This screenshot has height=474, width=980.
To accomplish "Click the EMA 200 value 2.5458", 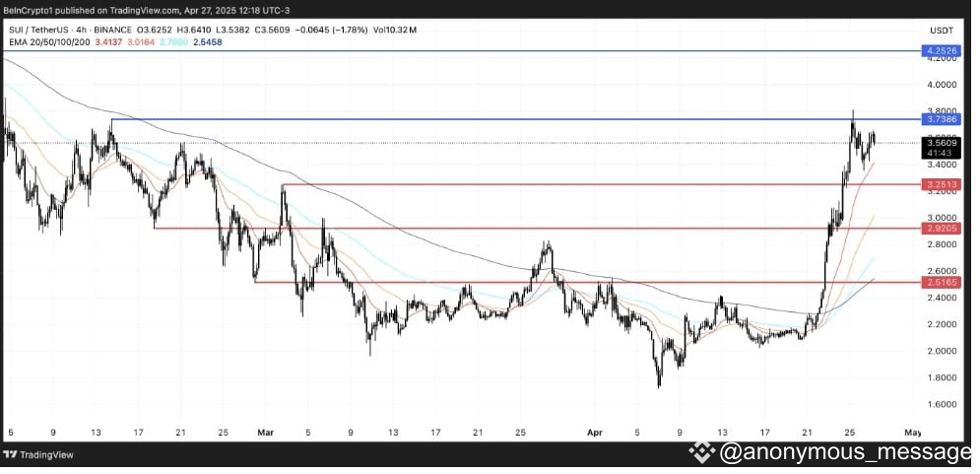I will 207,42.
